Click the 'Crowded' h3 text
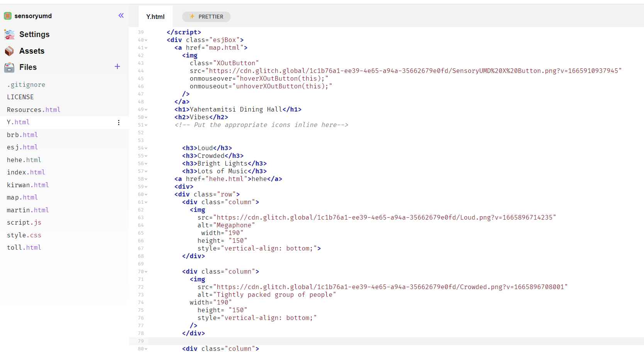This screenshot has height=352, width=644. (x=211, y=156)
